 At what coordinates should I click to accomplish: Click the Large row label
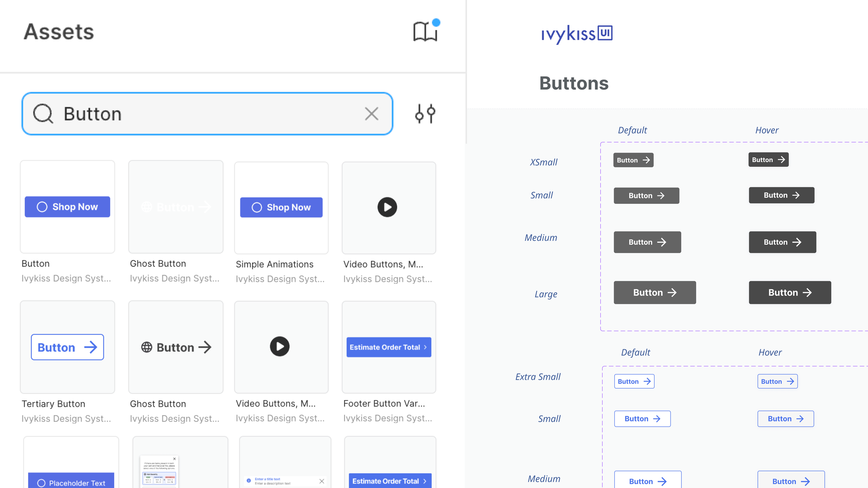546,294
